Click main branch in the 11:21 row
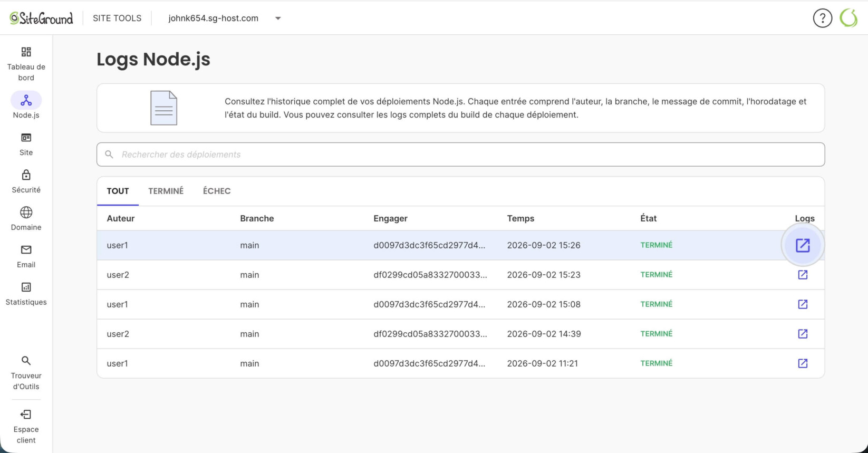 point(249,363)
